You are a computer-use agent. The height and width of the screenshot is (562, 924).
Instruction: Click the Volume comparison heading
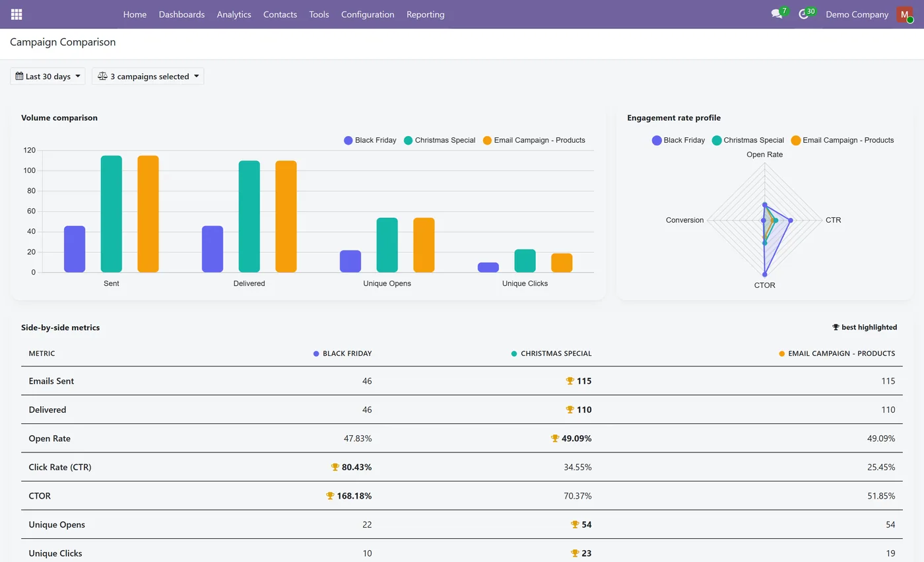click(59, 118)
